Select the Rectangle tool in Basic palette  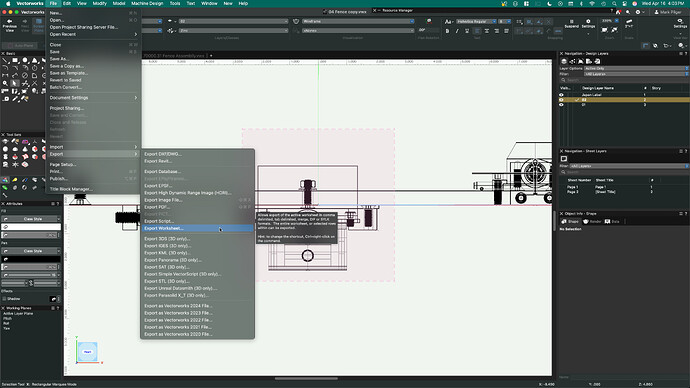pos(15,60)
